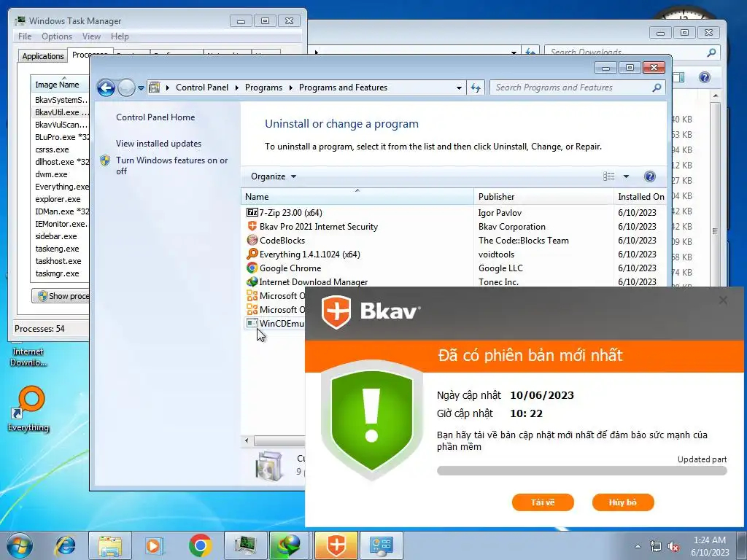The image size is (747, 560).
Task: Open Control Panel Home link
Action: tap(155, 117)
